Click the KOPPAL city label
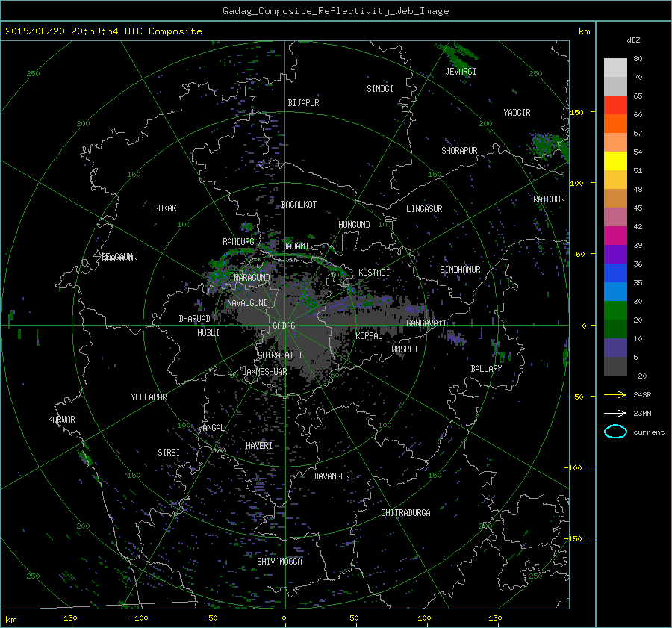This screenshot has width=672, height=628. (369, 335)
